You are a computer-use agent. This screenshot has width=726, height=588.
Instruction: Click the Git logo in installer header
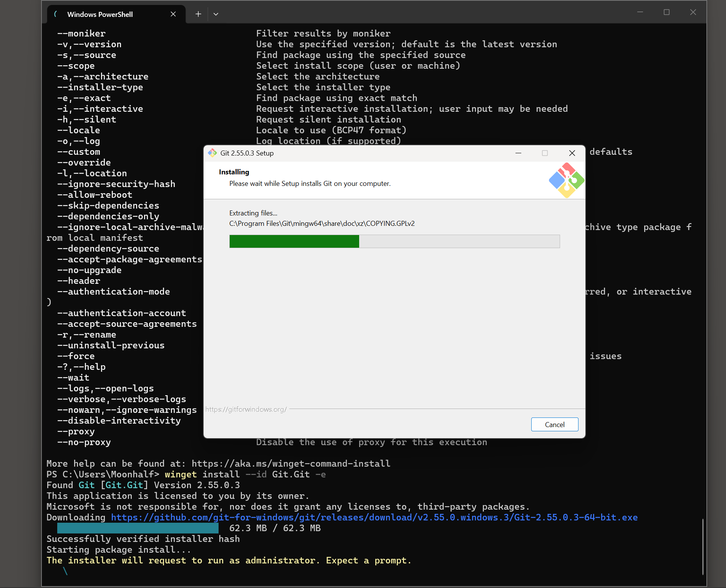coord(567,180)
